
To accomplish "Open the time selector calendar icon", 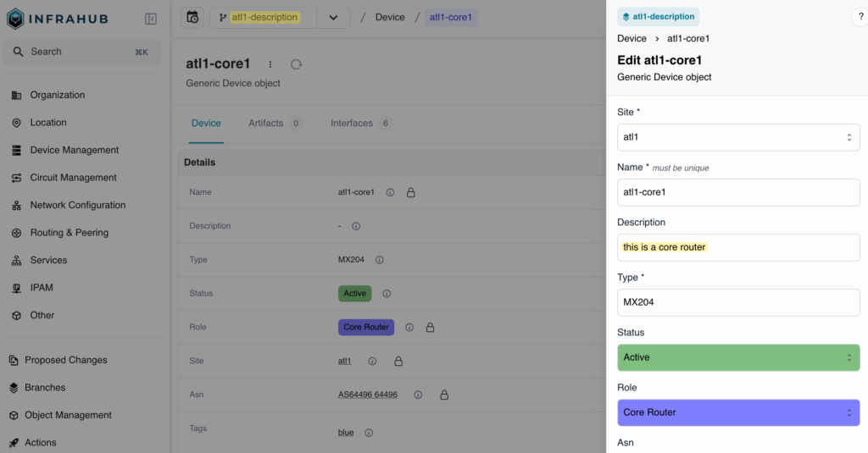I will tap(192, 17).
